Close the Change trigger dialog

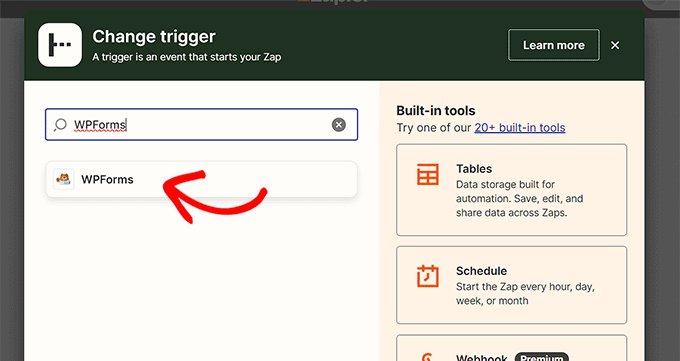click(615, 45)
